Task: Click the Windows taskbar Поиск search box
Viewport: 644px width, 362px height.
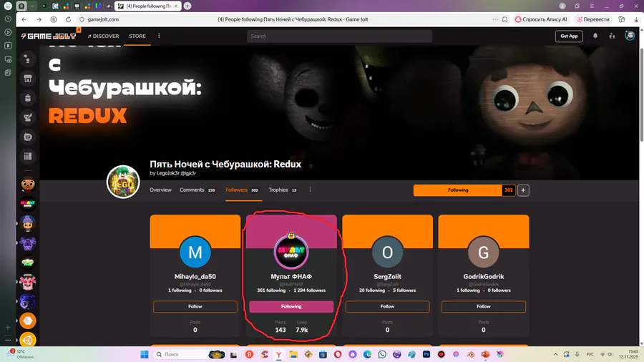Action: coord(189,354)
